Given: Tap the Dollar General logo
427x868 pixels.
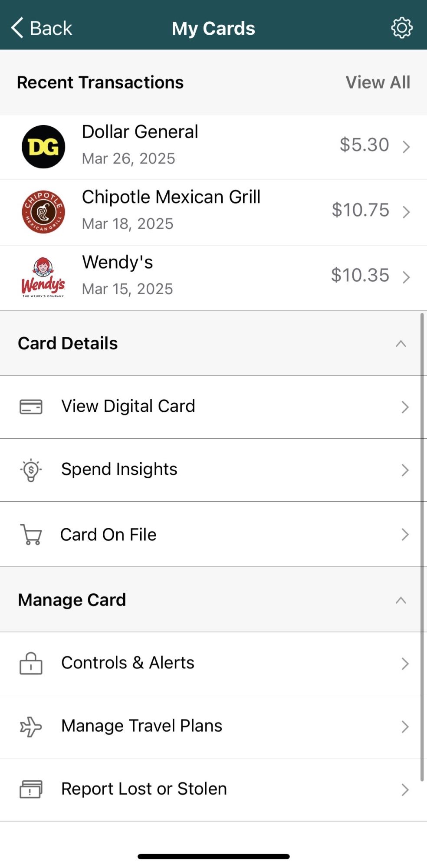Looking at the screenshot, I should point(43,147).
